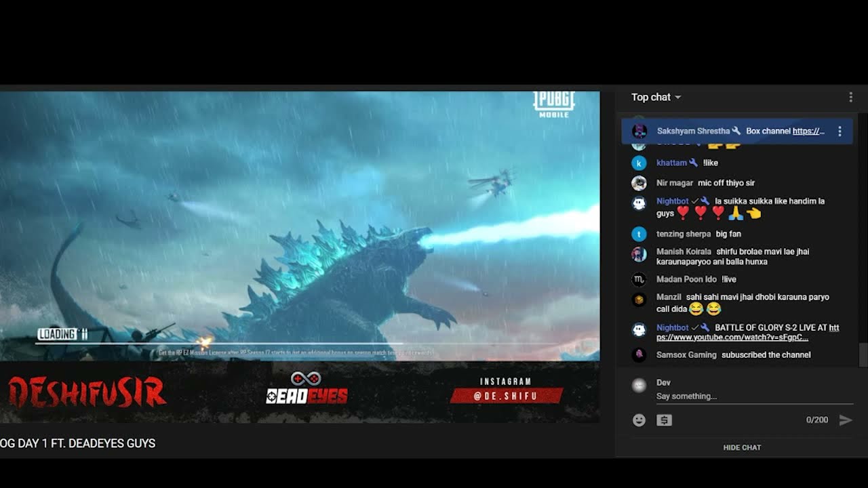
Task: Click the chat scrollbar thumb
Action: click(x=863, y=354)
